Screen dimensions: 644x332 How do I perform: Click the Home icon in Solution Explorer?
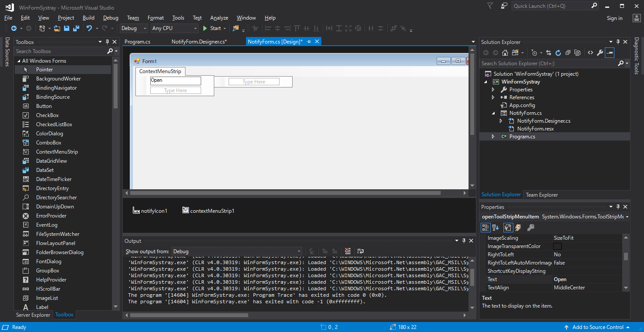pos(505,53)
